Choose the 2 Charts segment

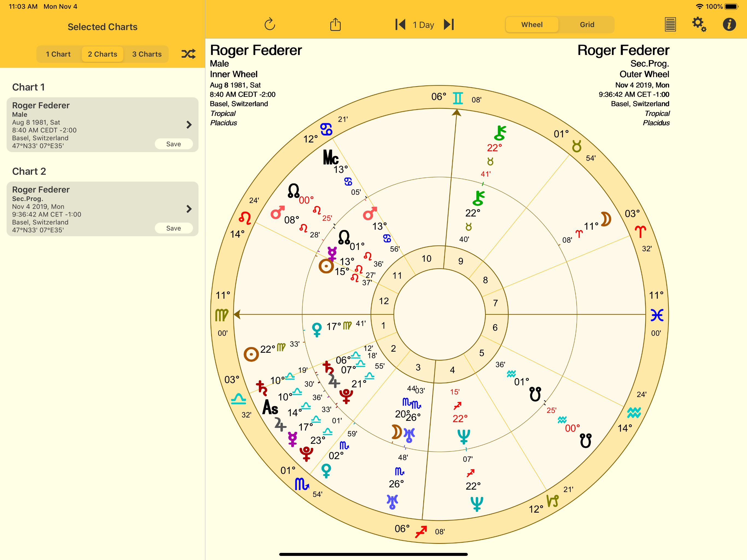pos(102,54)
